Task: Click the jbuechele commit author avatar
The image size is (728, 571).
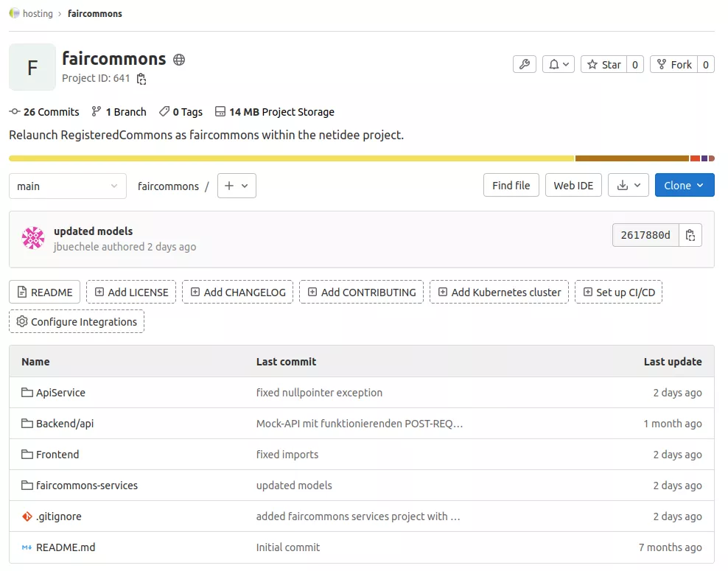Action: click(32, 237)
